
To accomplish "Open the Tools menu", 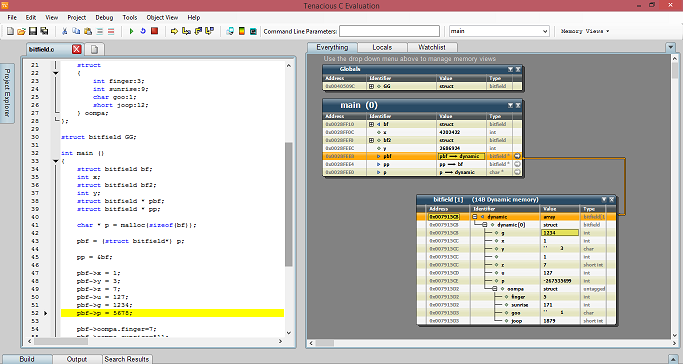I will tap(130, 17).
